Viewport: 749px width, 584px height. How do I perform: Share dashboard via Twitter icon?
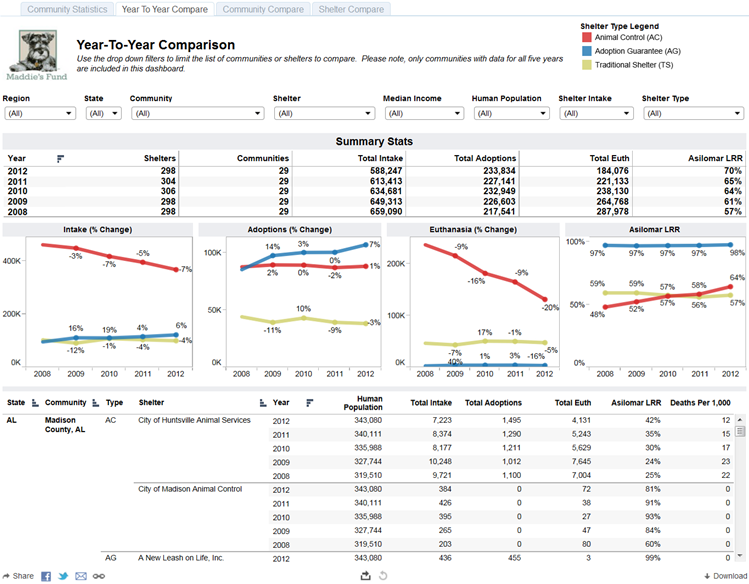click(x=63, y=576)
